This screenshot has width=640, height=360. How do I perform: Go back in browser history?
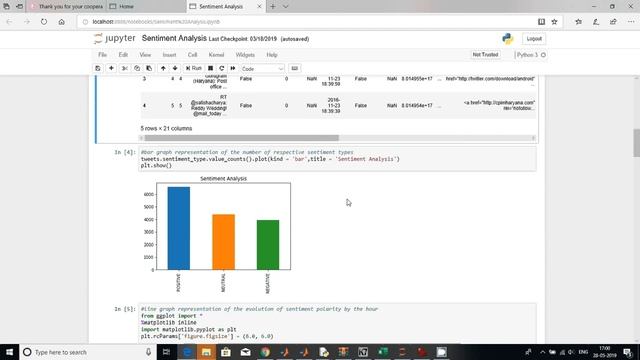9,22
